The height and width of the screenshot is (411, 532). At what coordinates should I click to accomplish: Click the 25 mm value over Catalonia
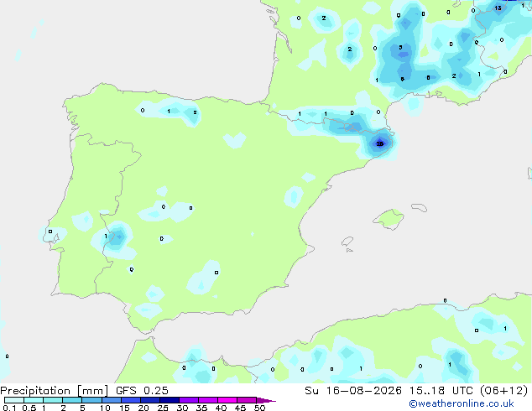(x=380, y=143)
